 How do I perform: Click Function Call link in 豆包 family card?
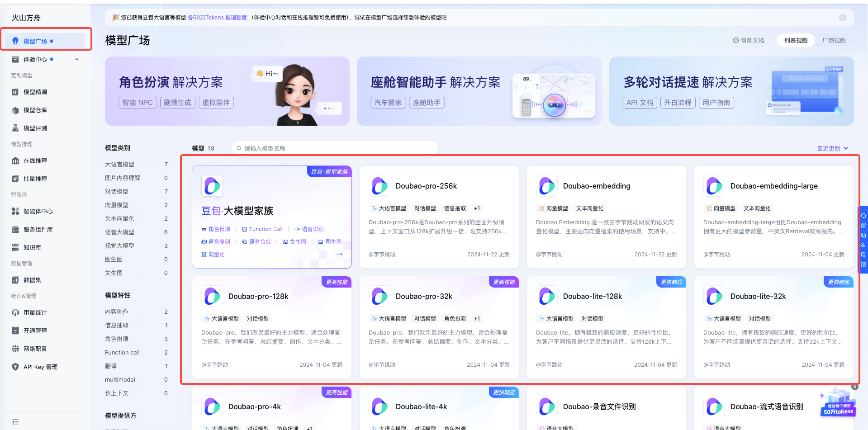coord(262,229)
